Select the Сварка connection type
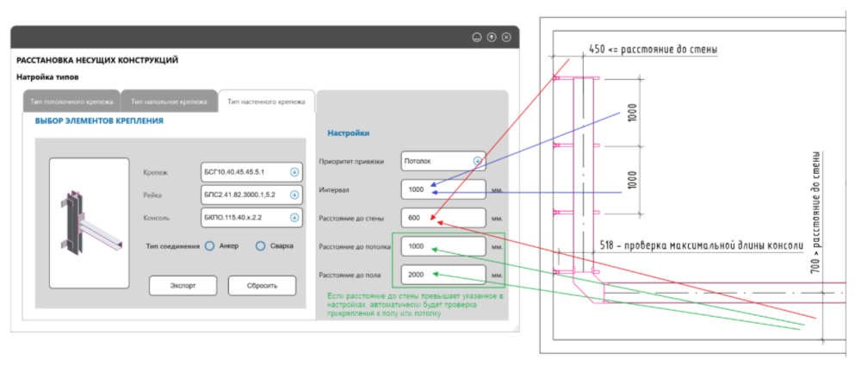Viewport: 868px width, 372px height. coord(261,246)
